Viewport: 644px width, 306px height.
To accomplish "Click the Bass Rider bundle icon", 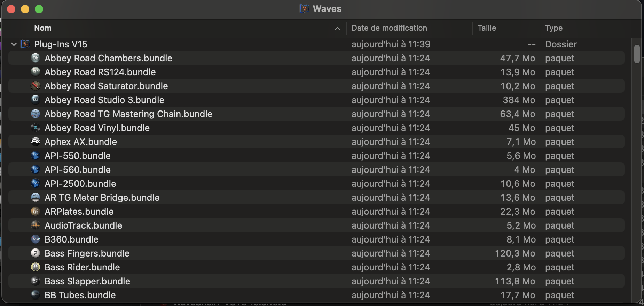I will point(36,267).
